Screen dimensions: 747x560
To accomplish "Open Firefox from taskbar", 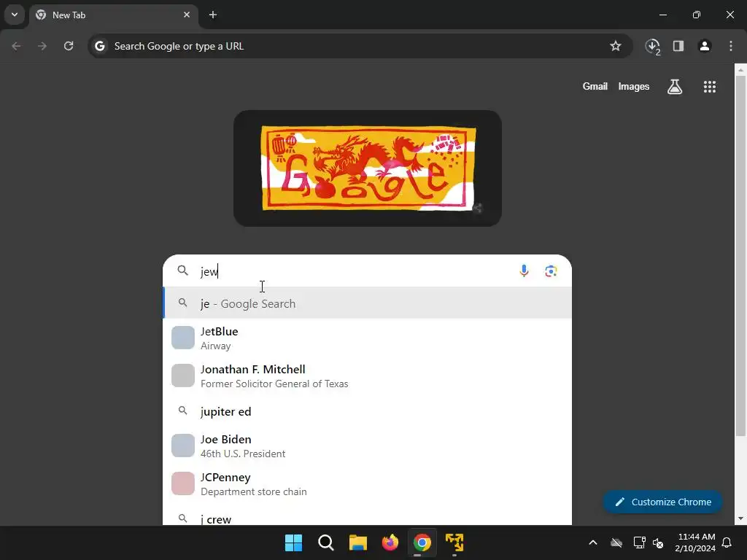I will click(x=390, y=542).
